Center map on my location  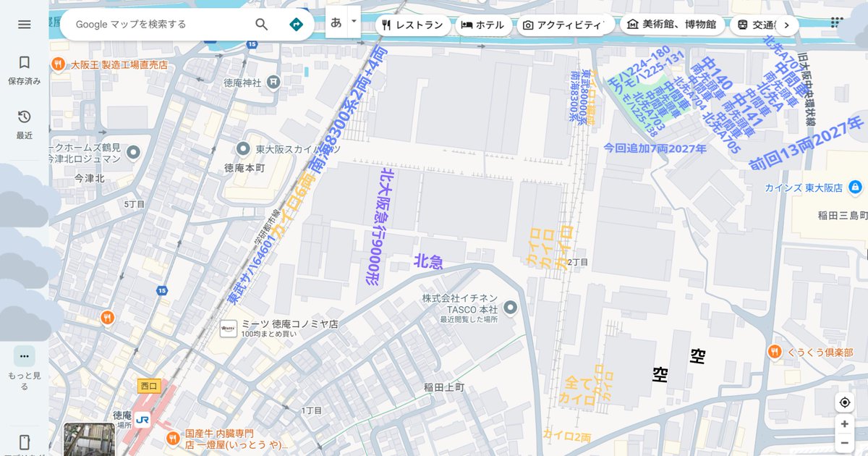click(x=844, y=402)
